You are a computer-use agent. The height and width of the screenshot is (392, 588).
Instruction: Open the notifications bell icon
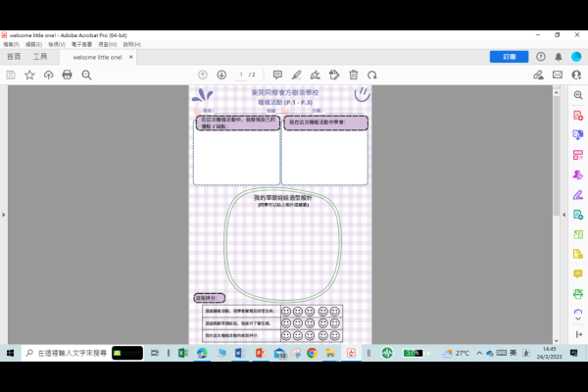coord(559,57)
